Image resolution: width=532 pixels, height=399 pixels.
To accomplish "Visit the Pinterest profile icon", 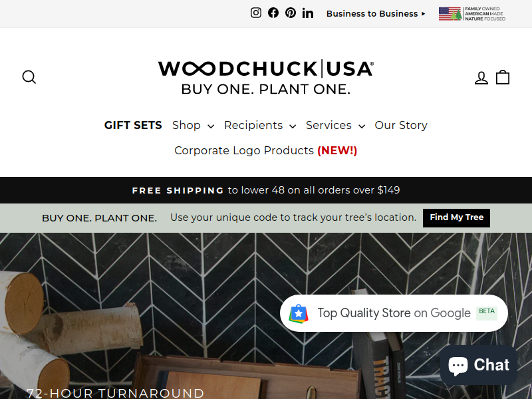I will point(291,13).
